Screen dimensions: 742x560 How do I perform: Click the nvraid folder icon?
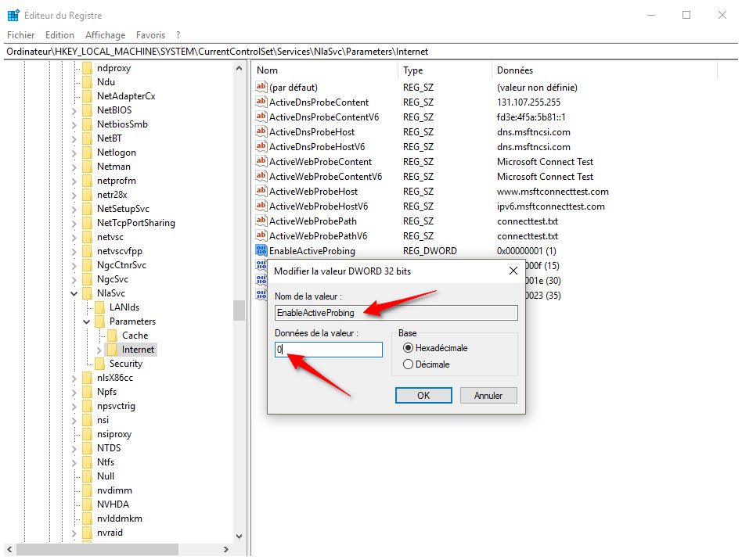(87, 533)
